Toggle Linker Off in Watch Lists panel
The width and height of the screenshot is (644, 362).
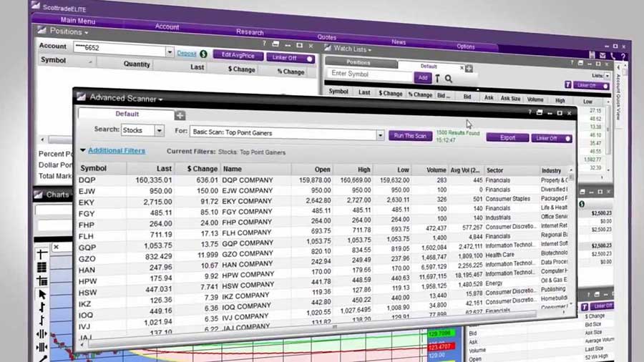591,85
